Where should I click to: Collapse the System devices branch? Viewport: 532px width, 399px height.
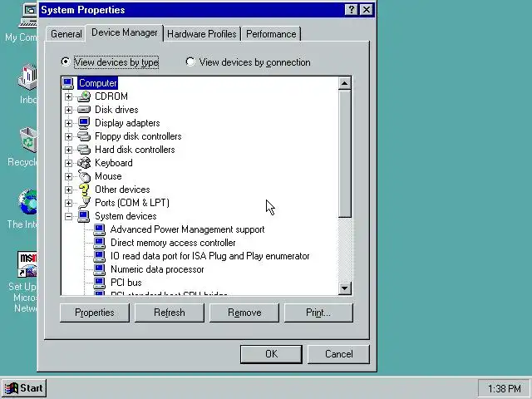coord(68,216)
